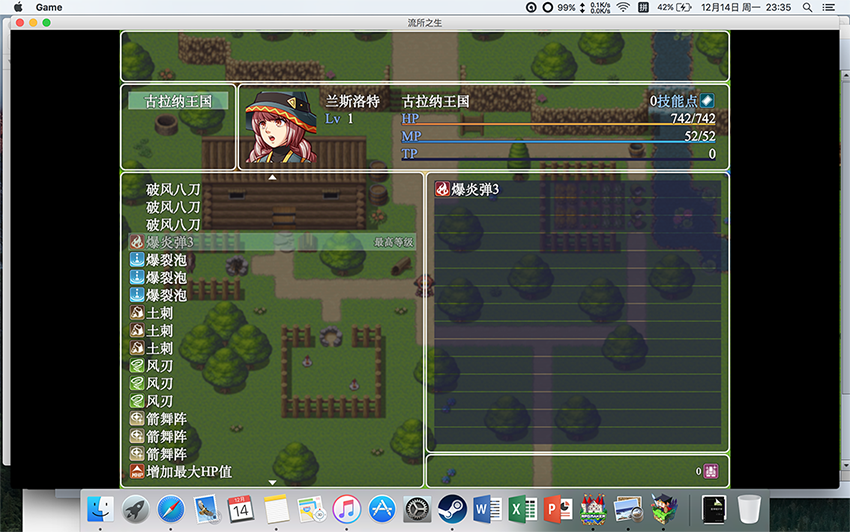Click the TP gauge showing 0

558,154
